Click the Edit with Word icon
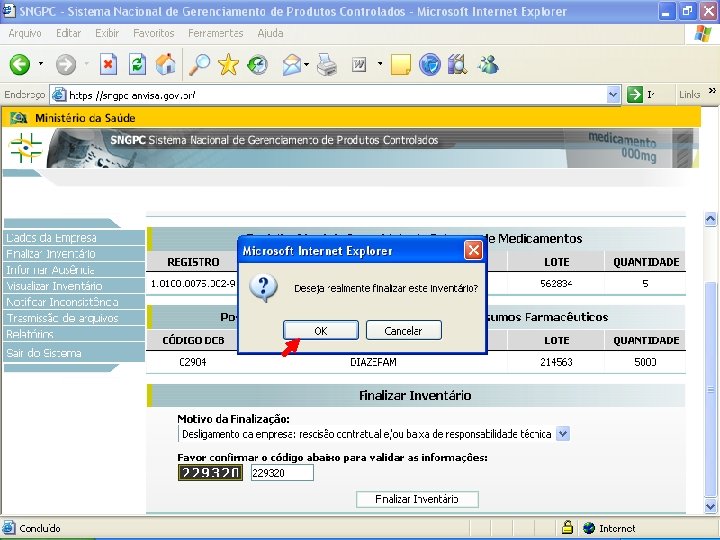Screen dimensions: 720x540 [x=359, y=65]
